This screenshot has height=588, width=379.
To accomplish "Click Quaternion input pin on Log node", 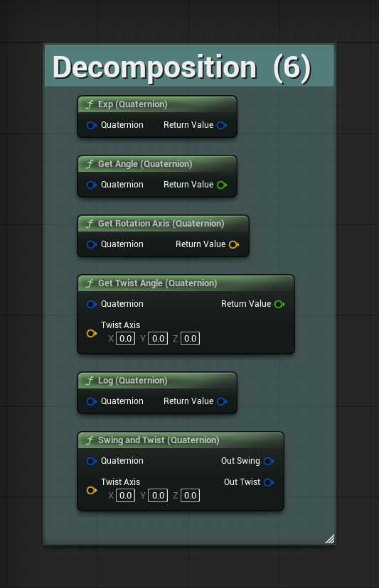I will [91, 401].
